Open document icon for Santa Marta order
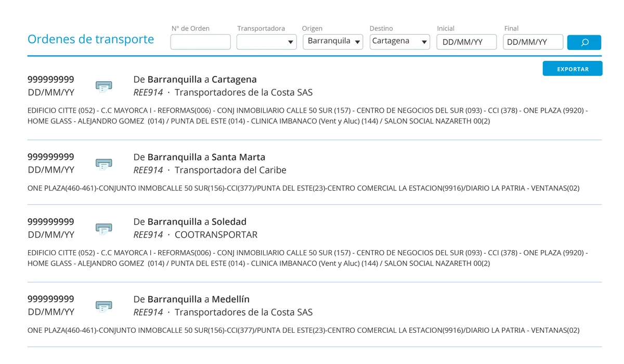The image size is (624, 364). coord(104,164)
